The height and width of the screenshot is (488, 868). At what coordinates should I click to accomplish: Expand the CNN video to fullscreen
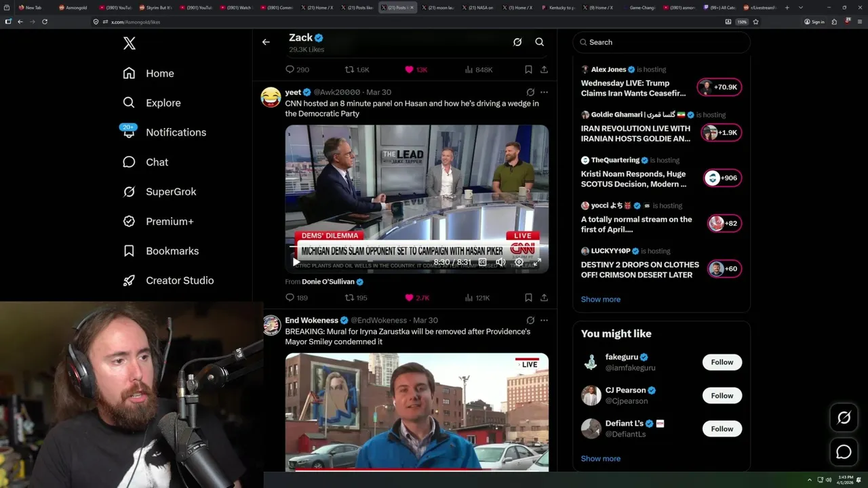pos(537,262)
